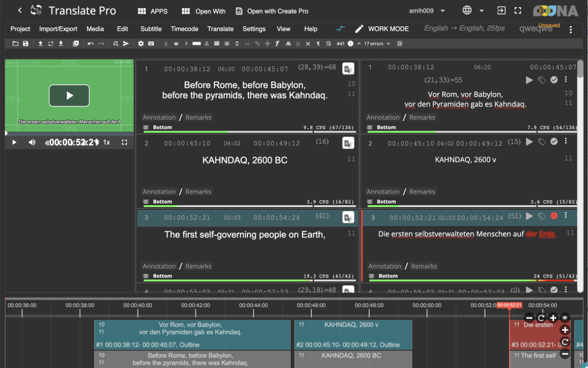Screen dimensions: 588x368
Task: Open Remarks for source subtitle 1
Action: [x=198, y=117]
